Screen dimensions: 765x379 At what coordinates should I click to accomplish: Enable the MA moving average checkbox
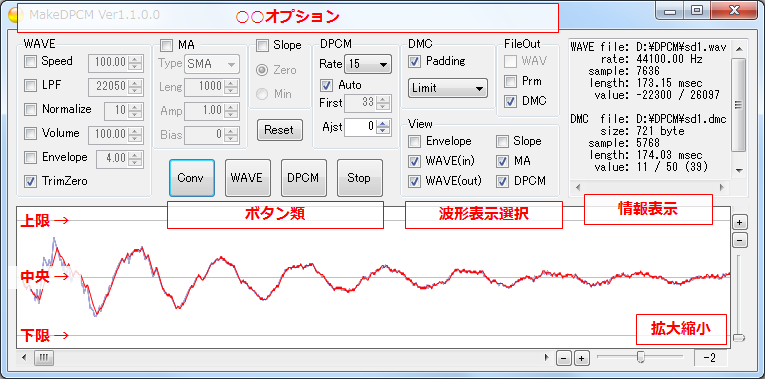(167, 46)
